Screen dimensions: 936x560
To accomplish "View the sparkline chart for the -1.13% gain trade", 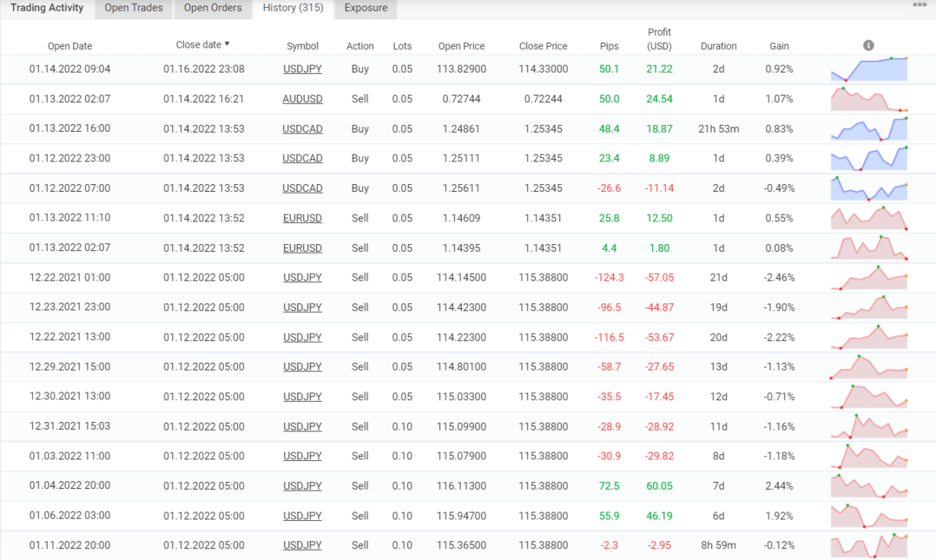I will point(869,367).
